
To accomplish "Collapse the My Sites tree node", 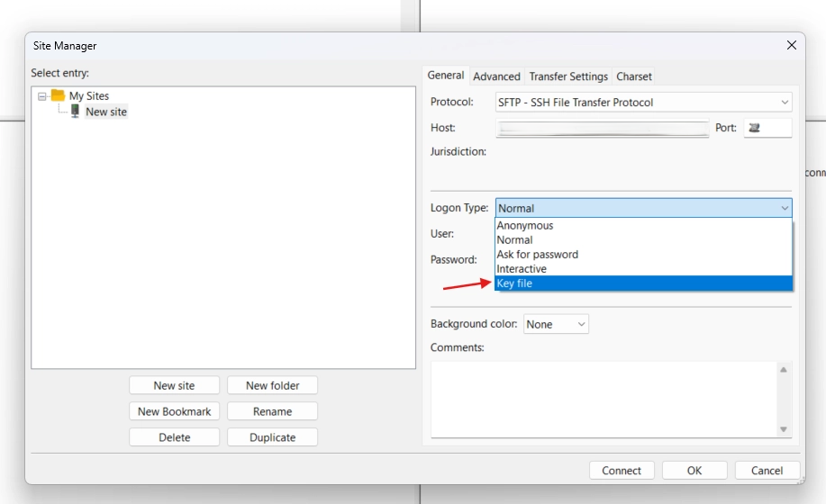I will (x=42, y=96).
